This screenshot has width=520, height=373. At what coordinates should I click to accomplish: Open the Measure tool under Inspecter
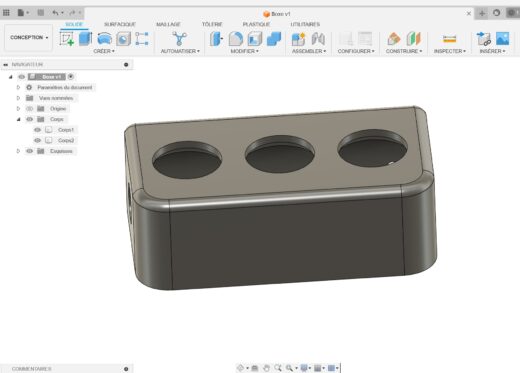[449, 39]
